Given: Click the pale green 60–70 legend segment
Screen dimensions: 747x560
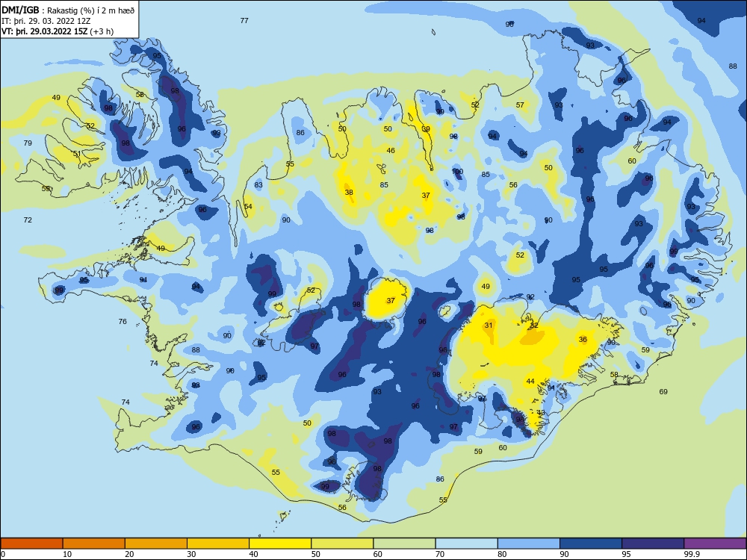Looking at the screenshot, I should coord(404,544).
